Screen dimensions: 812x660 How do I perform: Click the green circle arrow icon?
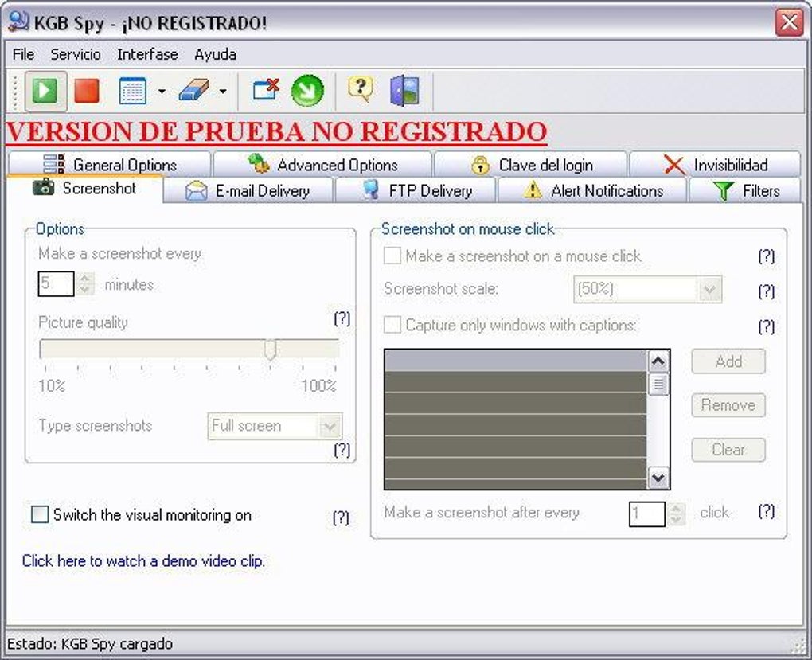pos(307,92)
